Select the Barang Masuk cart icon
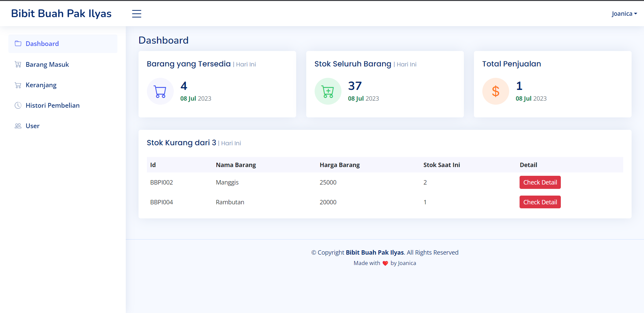The width and height of the screenshot is (644, 313). click(x=18, y=64)
